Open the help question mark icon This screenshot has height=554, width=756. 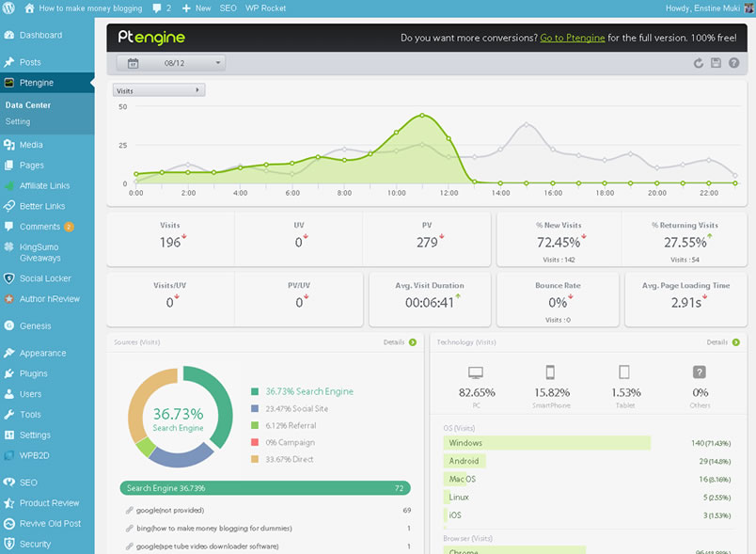[733, 63]
